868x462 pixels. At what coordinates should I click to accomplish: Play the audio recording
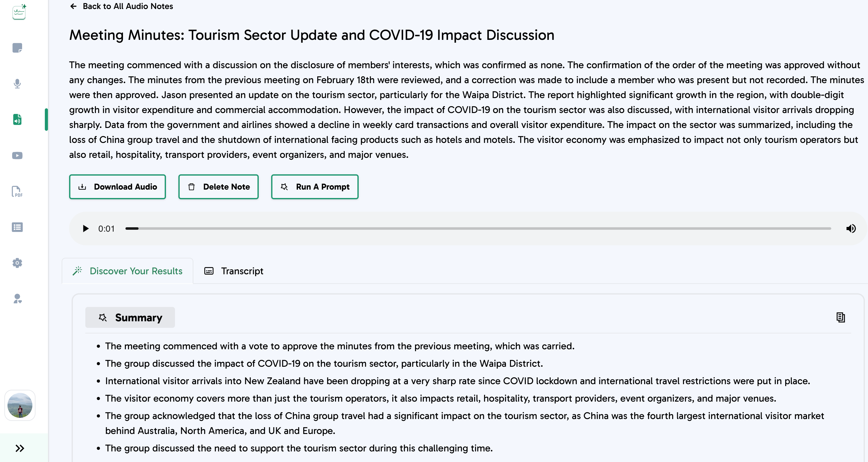86,229
